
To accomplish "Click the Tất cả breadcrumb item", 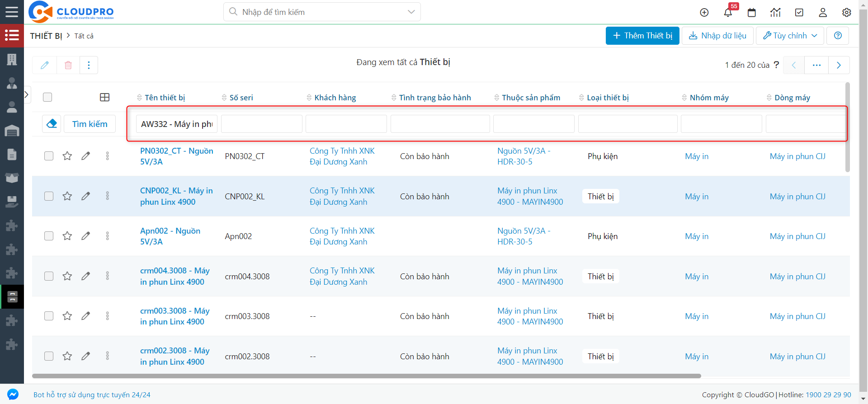I will click(84, 36).
